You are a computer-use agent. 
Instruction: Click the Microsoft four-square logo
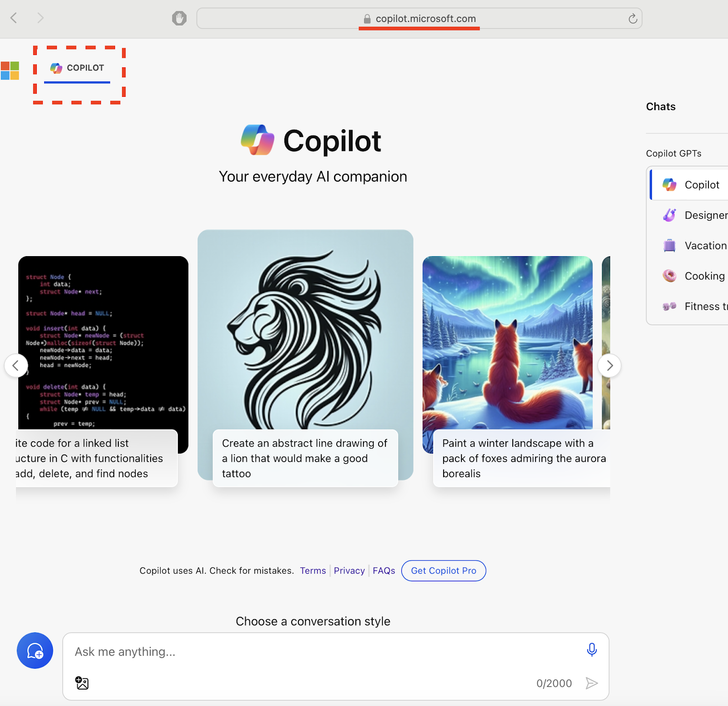click(10, 71)
